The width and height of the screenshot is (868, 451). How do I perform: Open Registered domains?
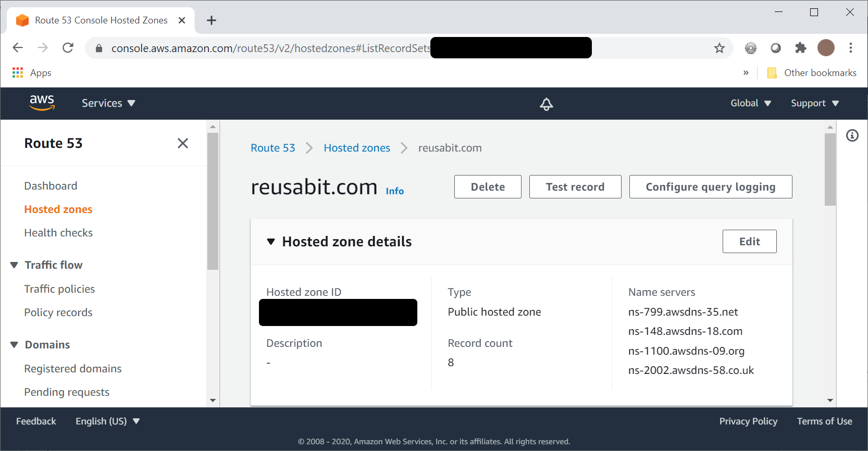73,369
